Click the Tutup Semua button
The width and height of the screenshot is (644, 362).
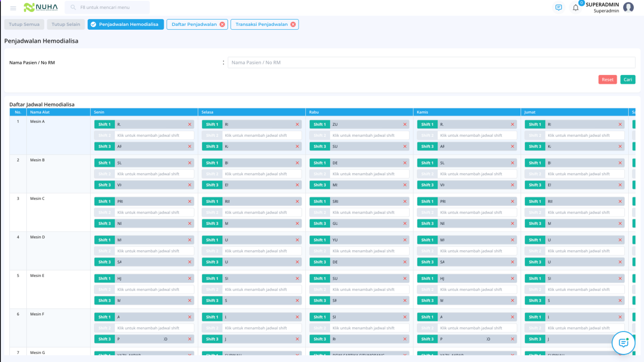tap(24, 25)
